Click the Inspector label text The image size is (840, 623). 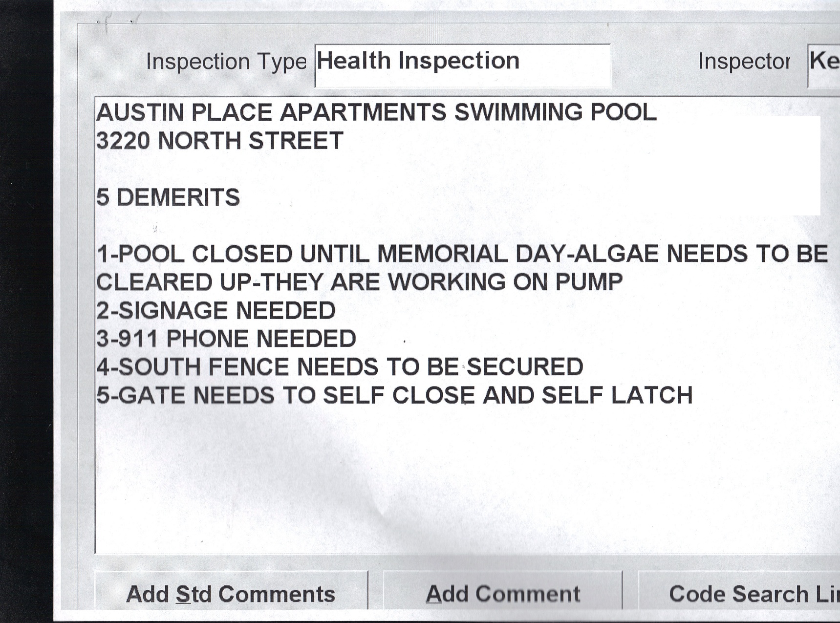coord(744,62)
